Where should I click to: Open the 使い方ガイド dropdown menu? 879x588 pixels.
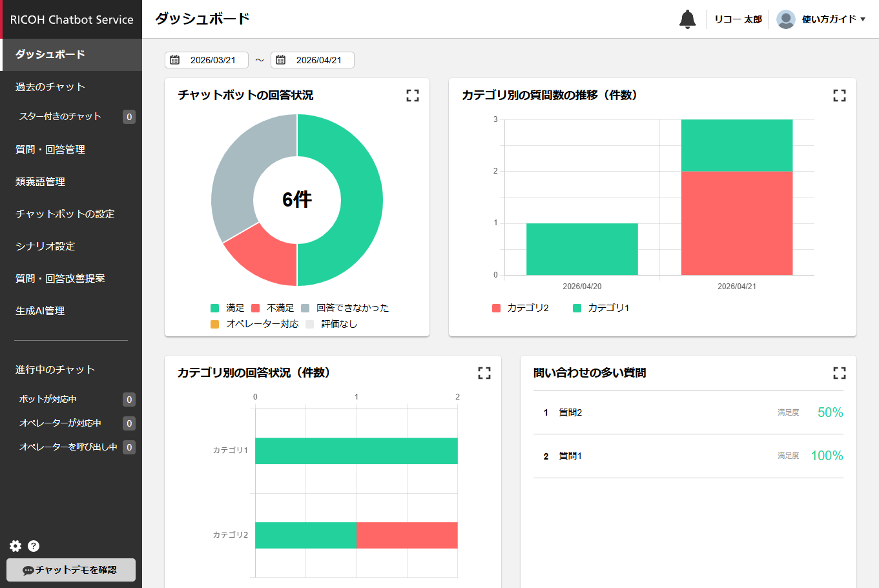[833, 19]
